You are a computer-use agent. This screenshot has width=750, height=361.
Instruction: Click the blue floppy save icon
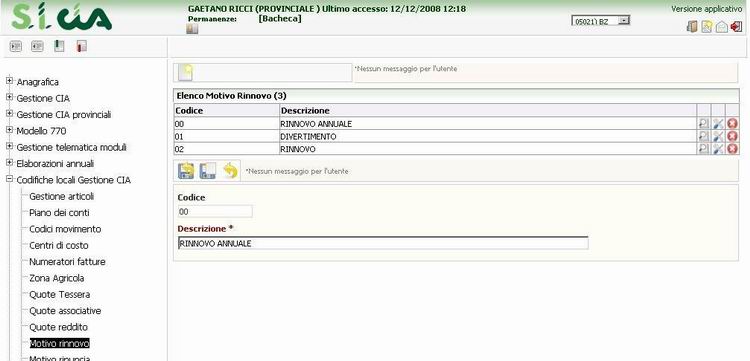pos(208,171)
